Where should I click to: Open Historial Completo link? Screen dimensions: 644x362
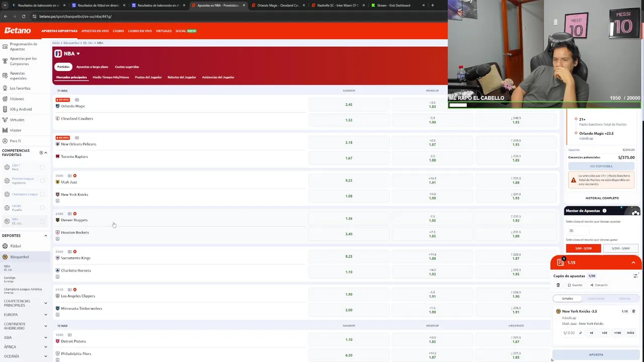602,198
